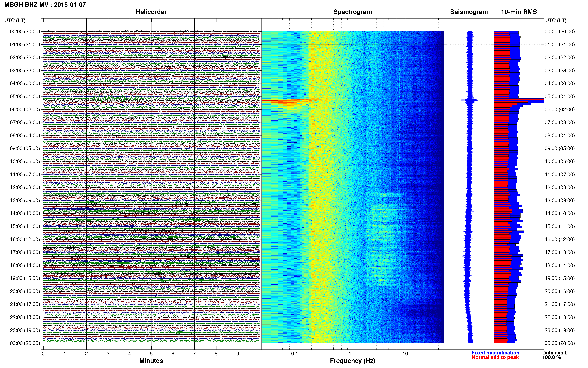
Task: Click right-axis time label 19:00 (15:00)
Action: click(560, 278)
